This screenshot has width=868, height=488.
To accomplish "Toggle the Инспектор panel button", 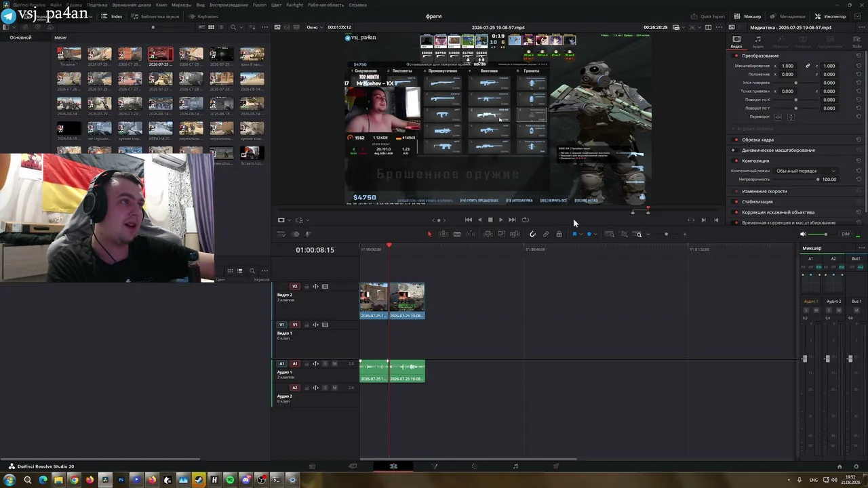I will click(830, 16).
